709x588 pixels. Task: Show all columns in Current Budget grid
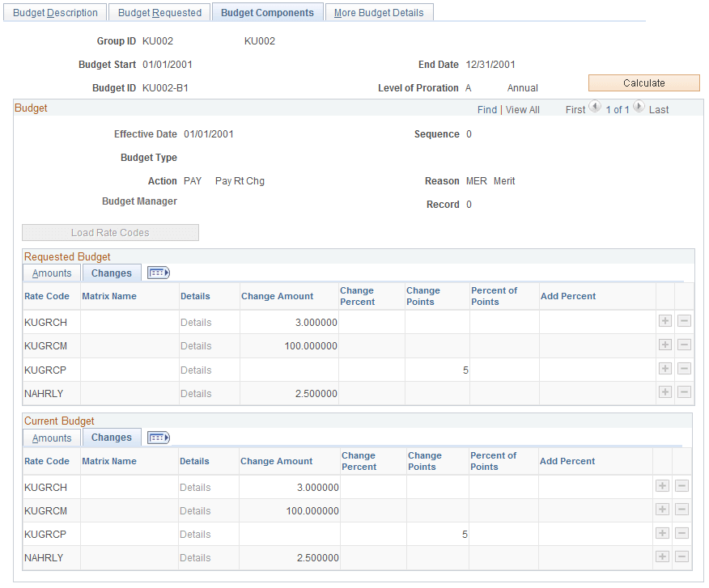(158, 437)
